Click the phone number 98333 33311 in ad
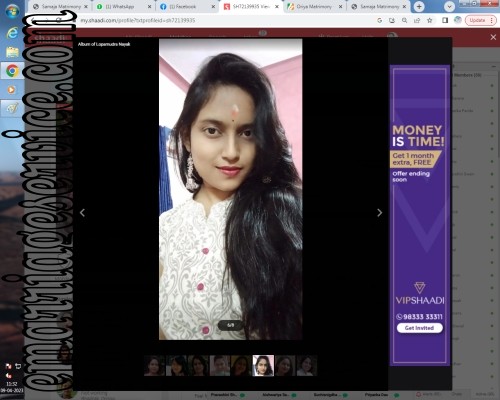This screenshot has width=500, height=400. tap(419, 317)
